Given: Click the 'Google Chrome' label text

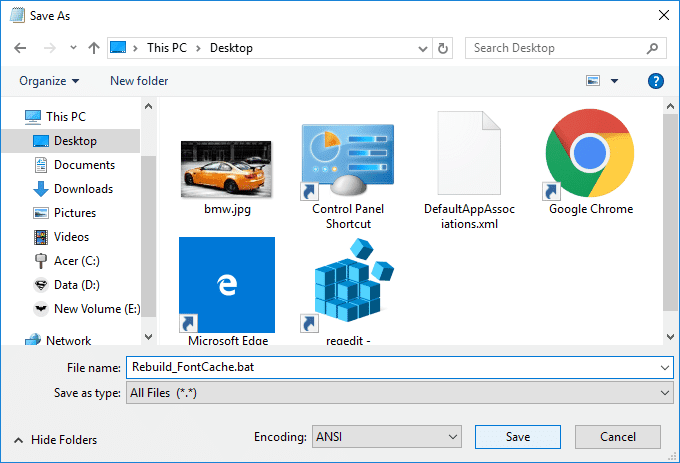Looking at the screenshot, I should [x=591, y=209].
